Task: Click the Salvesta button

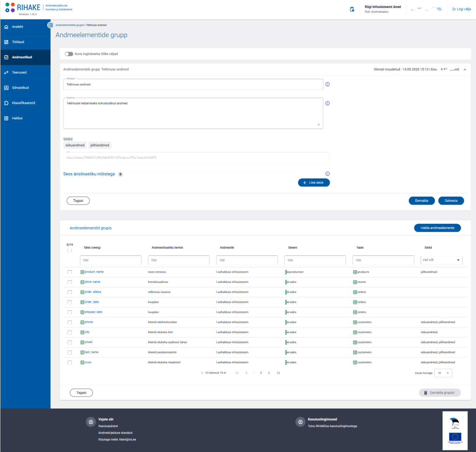Action: [x=451, y=201]
